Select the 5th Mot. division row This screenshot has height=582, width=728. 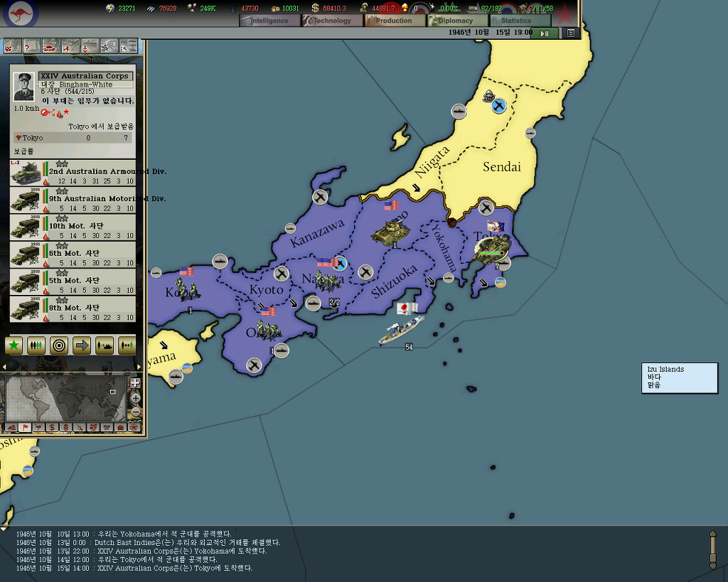click(x=73, y=281)
